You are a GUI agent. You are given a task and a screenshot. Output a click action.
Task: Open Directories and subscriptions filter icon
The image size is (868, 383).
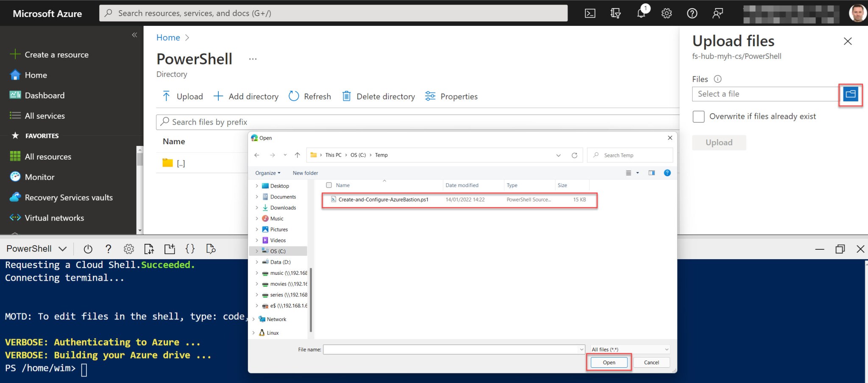point(615,13)
